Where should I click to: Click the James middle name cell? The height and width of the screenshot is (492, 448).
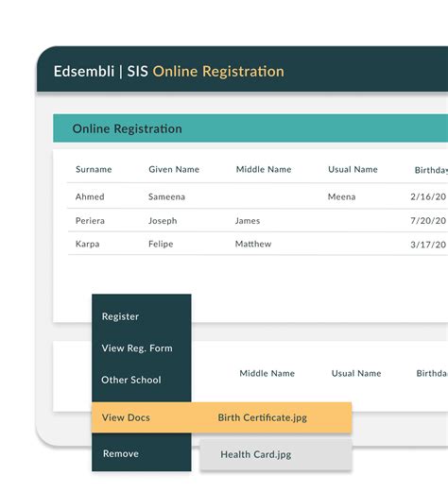click(x=248, y=221)
